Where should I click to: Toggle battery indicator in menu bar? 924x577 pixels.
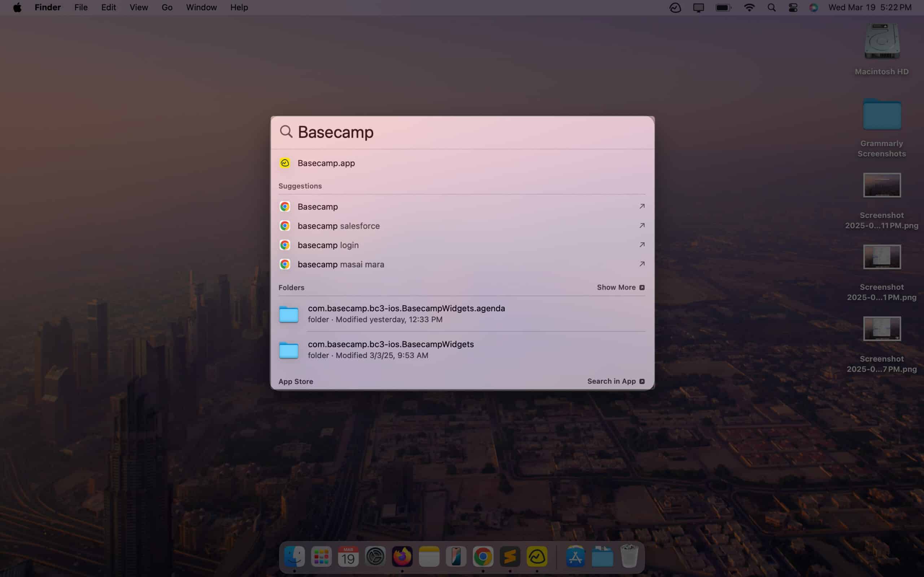point(723,7)
